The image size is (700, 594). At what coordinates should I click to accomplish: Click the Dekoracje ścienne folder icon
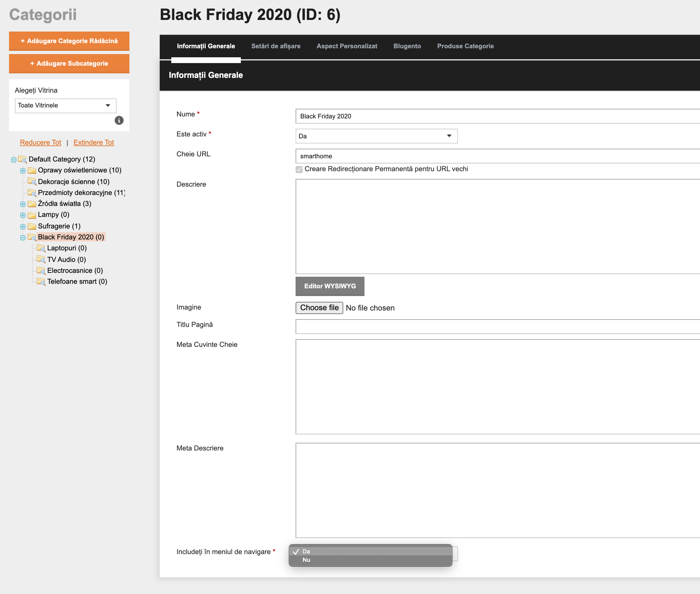(32, 181)
